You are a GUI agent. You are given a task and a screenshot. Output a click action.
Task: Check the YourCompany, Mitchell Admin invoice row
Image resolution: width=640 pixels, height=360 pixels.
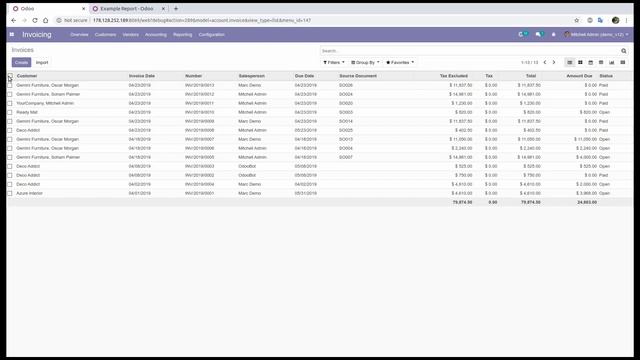point(10,103)
